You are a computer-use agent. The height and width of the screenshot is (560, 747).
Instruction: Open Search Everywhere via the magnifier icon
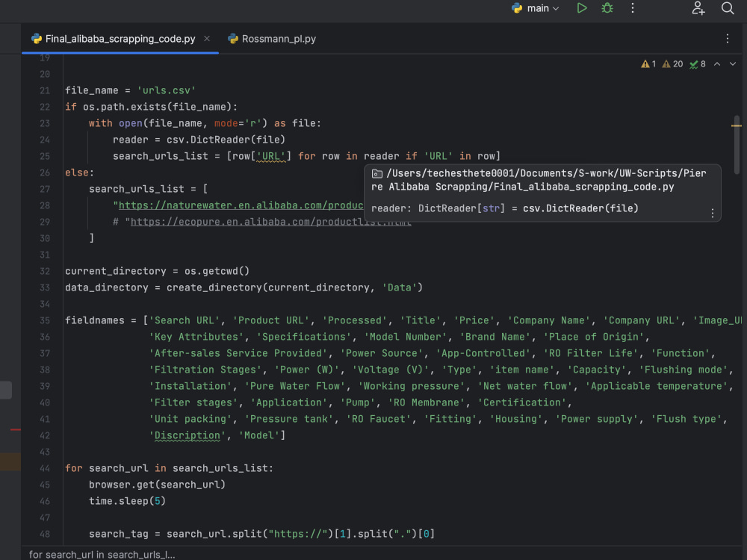click(x=728, y=8)
